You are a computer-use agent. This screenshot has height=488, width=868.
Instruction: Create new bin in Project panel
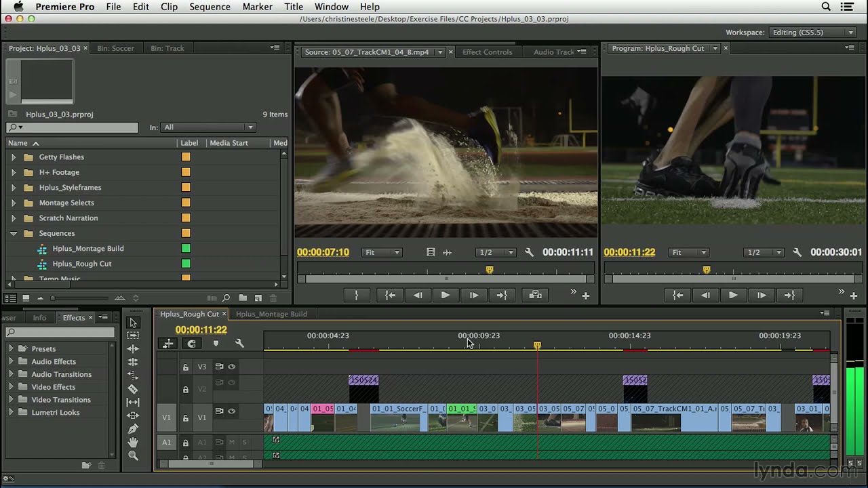coord(243,298)
